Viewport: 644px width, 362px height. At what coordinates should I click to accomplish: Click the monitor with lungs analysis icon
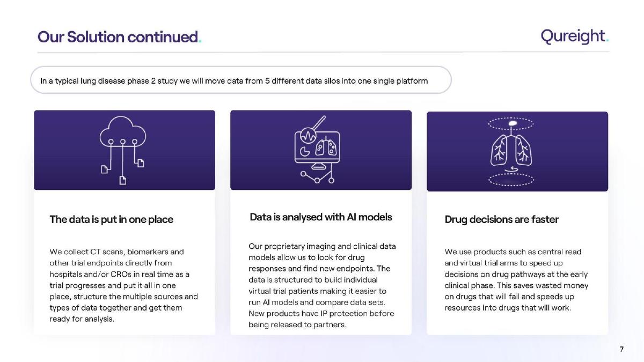tap(317, 150)
